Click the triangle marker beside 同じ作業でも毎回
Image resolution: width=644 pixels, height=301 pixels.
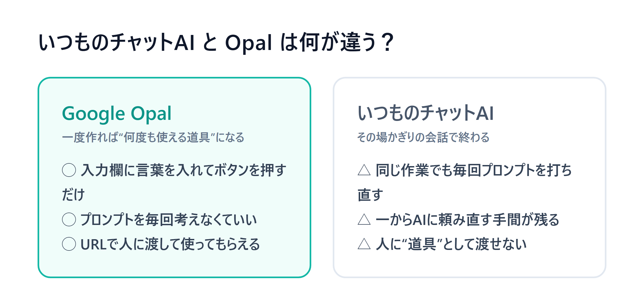point(364,170)
